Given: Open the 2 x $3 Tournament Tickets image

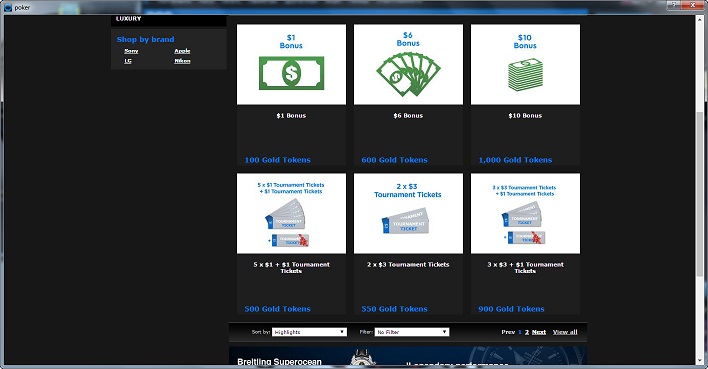Looking at the screenshot, I should [408, 214].
